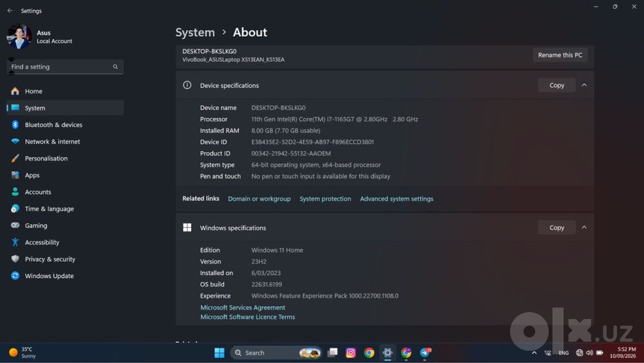Click the Edition value Windows 11 Home
644x363 pixels.
(x=277, y=250)
